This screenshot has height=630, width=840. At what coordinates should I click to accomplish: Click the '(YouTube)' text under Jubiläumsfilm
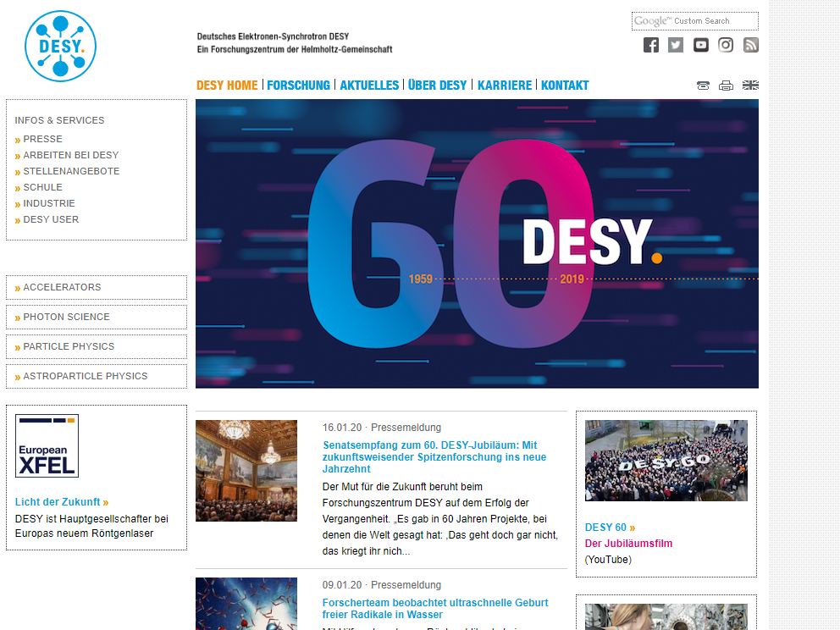[x=608, y=559]
